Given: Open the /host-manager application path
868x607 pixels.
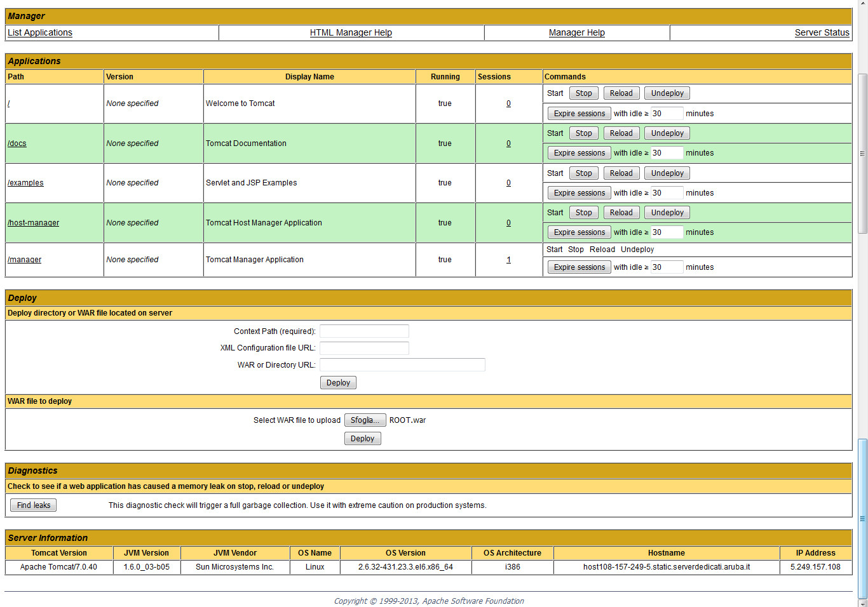Looking at the screenshot, I should [33, 223].
